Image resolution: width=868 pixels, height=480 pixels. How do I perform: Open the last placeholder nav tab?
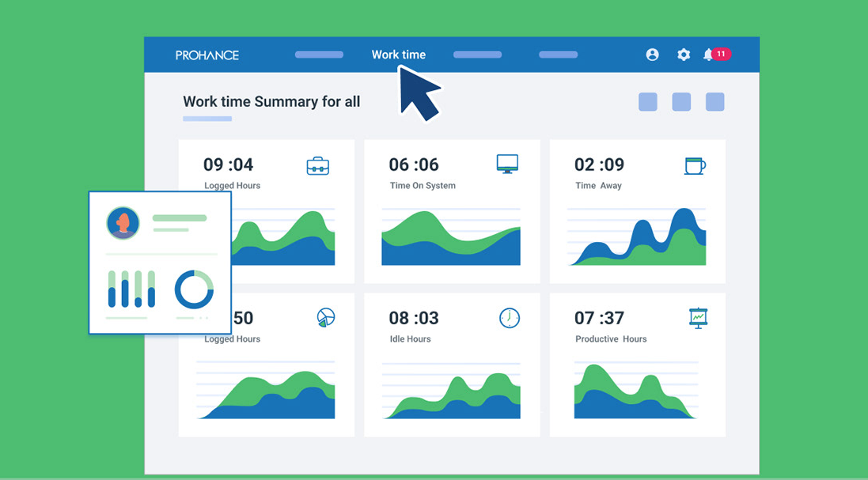click(558, 55)
